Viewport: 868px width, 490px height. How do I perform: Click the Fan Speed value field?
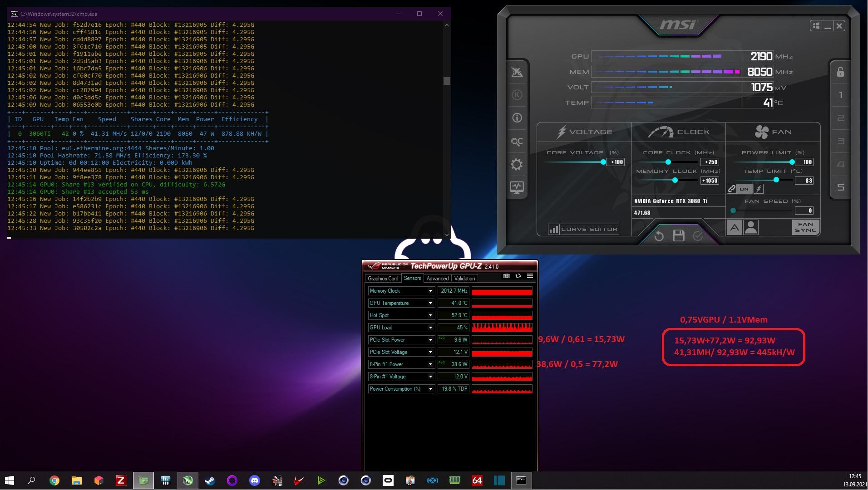804,211
